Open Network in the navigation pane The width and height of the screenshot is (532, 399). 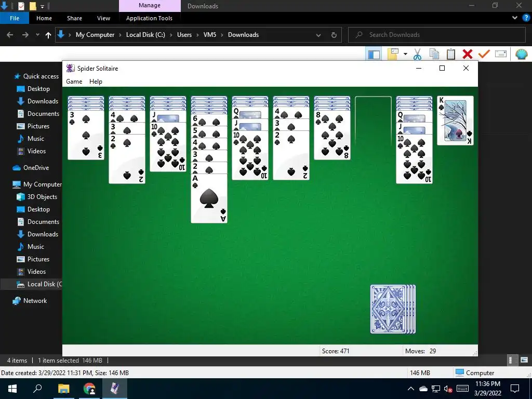tap(30, 301)
